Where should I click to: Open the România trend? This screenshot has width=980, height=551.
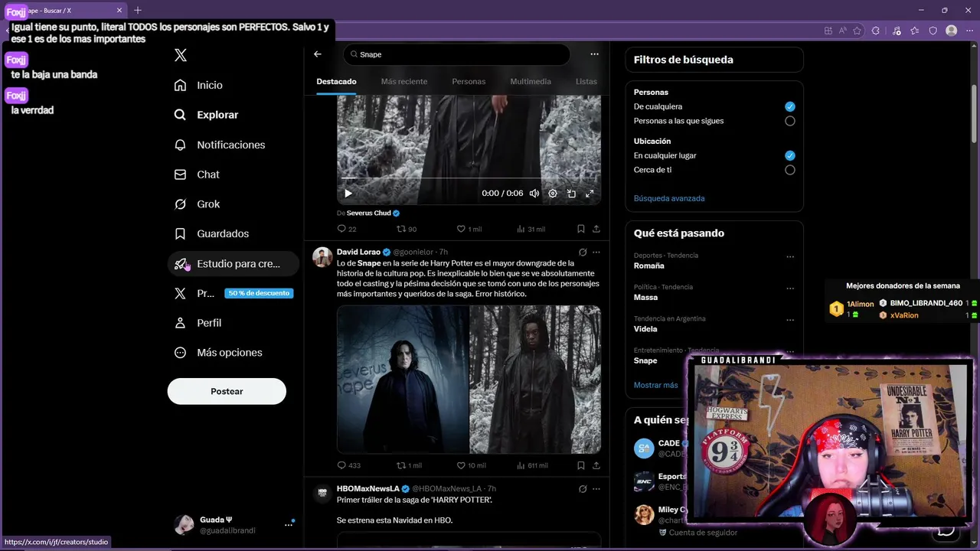pos(648,266)
